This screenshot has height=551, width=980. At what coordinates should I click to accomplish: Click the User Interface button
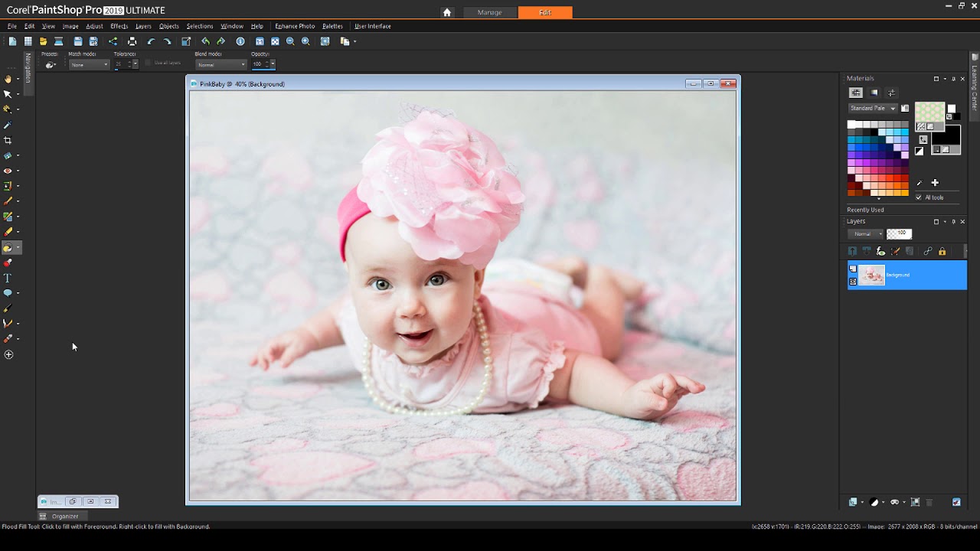[373, 26]
